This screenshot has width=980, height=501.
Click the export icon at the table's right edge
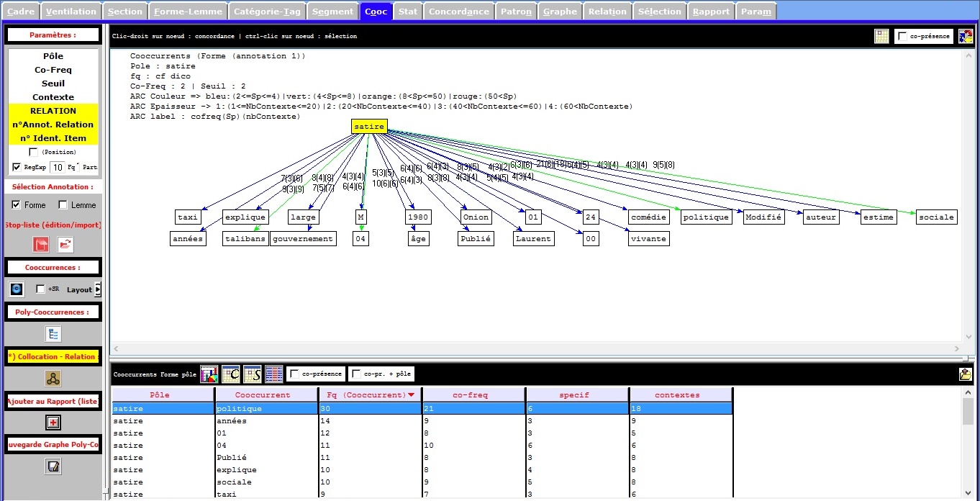pos(966,374)
